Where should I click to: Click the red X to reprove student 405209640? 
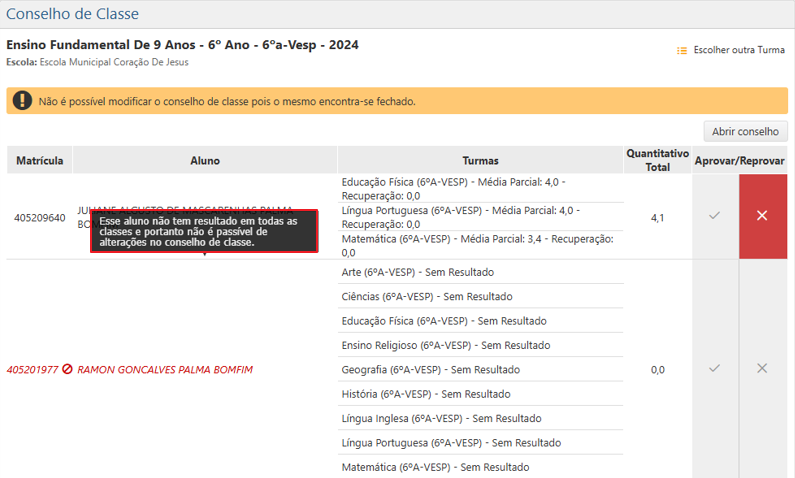[763, 216]
